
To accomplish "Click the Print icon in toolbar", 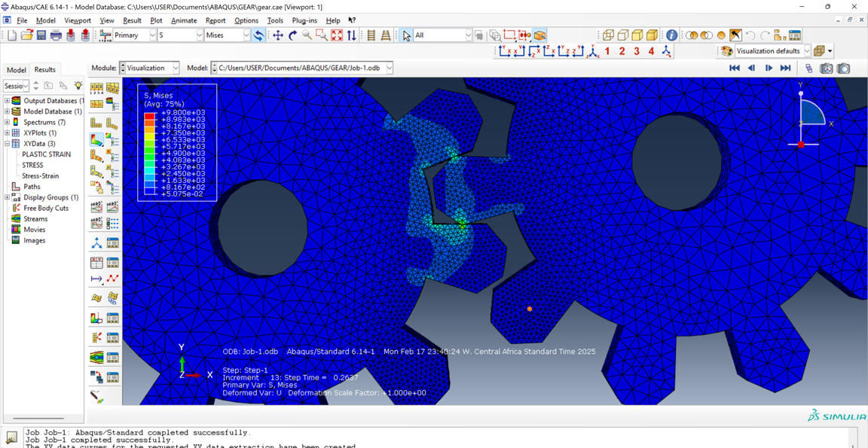I will (x=56, y=35).
